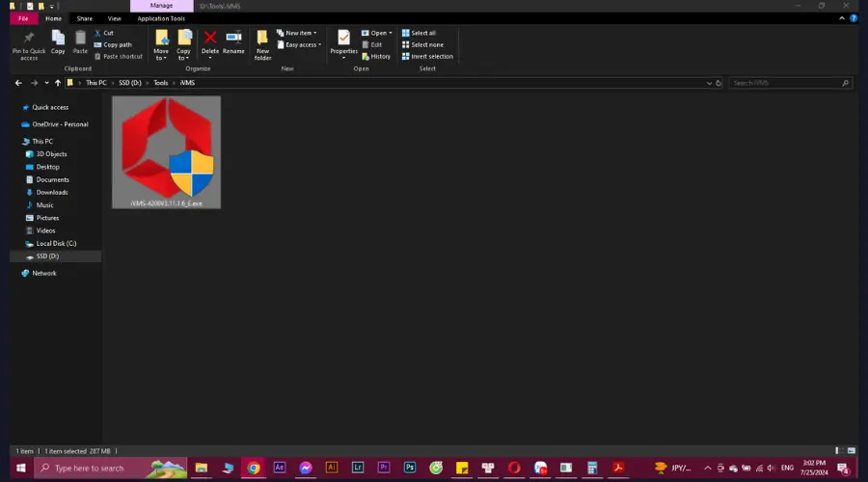Open Help question mark icon
This screenshot has width=868, height=482.
pos(854,18)
